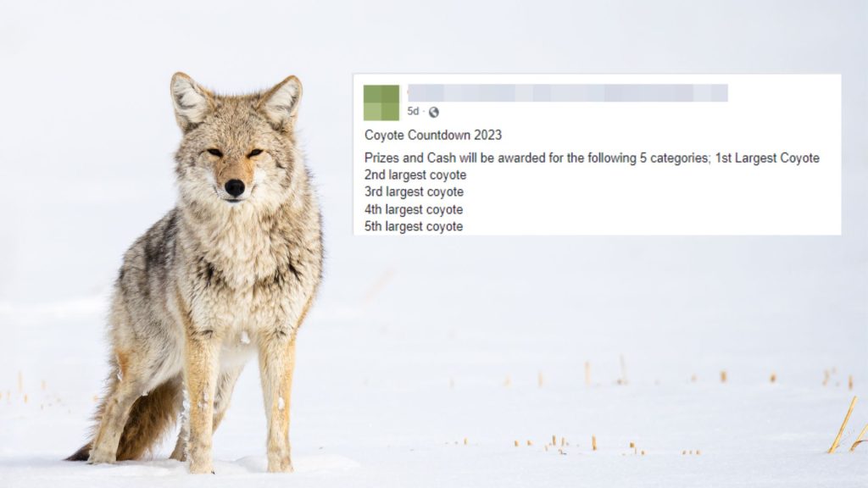Select the 4th largest coyote line
This screenshot has width=868, height=488.
pos(414,210)
